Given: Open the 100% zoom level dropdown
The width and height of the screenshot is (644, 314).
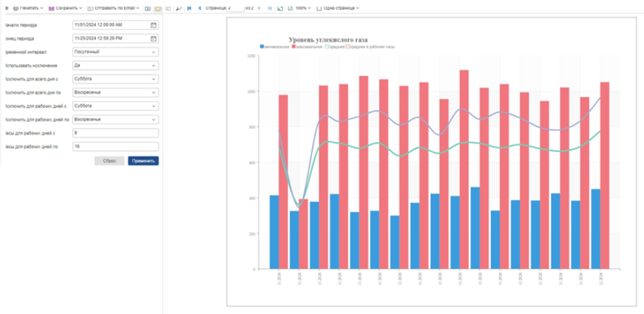Looking at the screenshot, I should pyautogui.click(x=303, y=8).
